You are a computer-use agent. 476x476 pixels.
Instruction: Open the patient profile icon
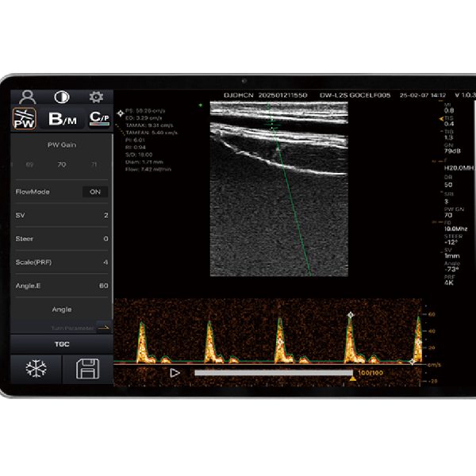pyautogui.click(x=28, y=97)
